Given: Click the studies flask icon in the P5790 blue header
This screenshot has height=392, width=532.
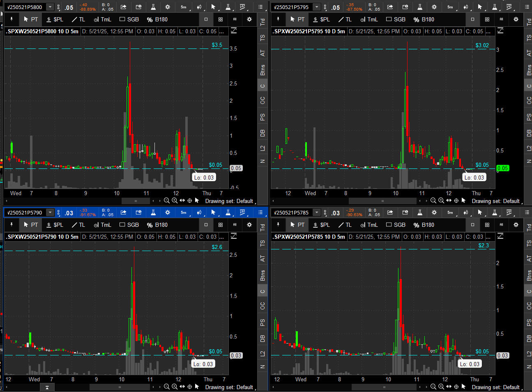Looking at the screenshot, I should pos(153,212).
